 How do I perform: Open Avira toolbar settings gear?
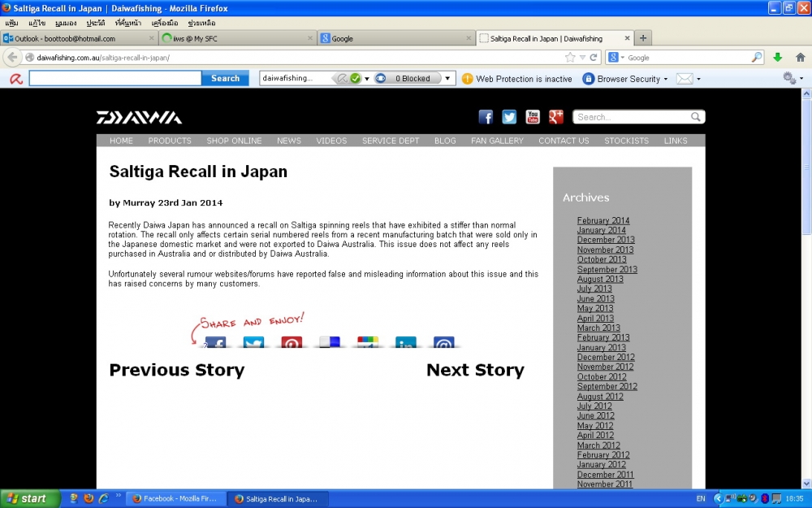(x=789, y=78)
